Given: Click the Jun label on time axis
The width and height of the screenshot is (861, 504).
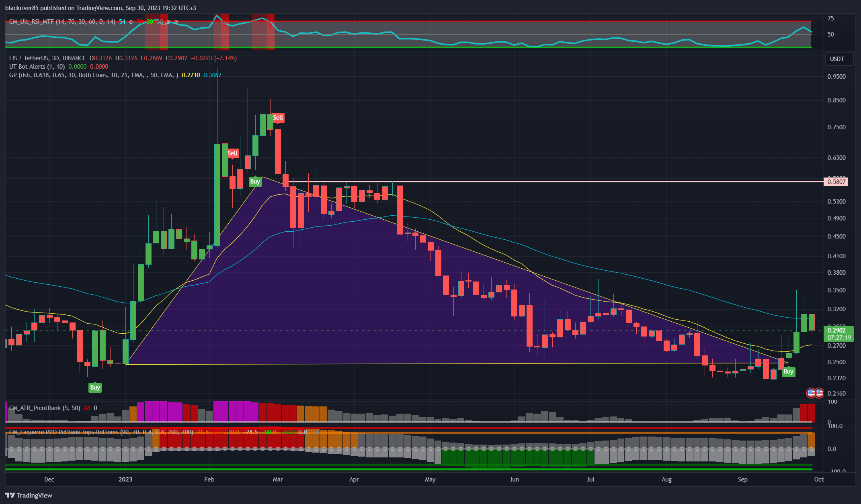Looking at the screenshot, I should coord(514,480).
